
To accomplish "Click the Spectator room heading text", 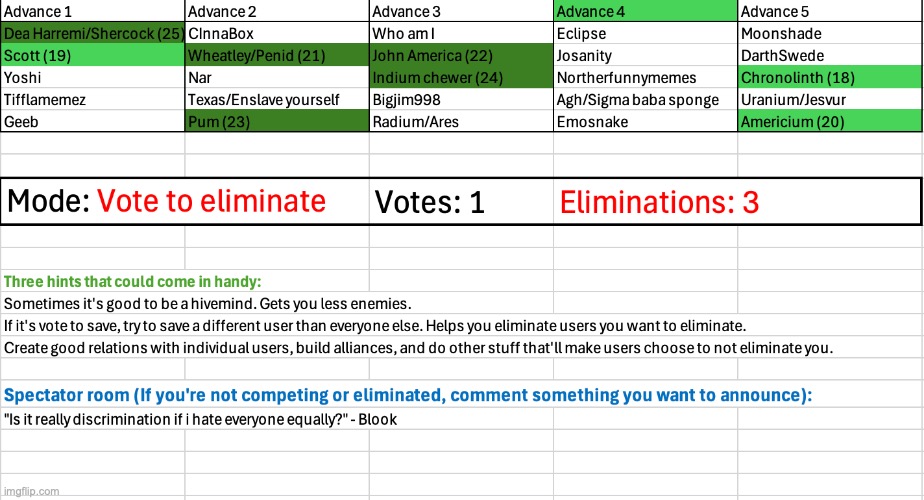I will click(408, 395).
